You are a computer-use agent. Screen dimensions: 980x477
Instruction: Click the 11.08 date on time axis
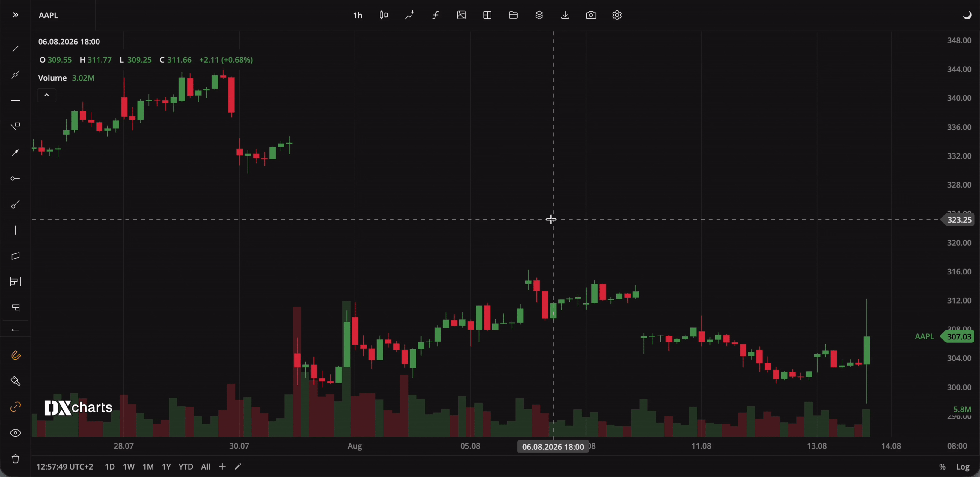point(701,446)
